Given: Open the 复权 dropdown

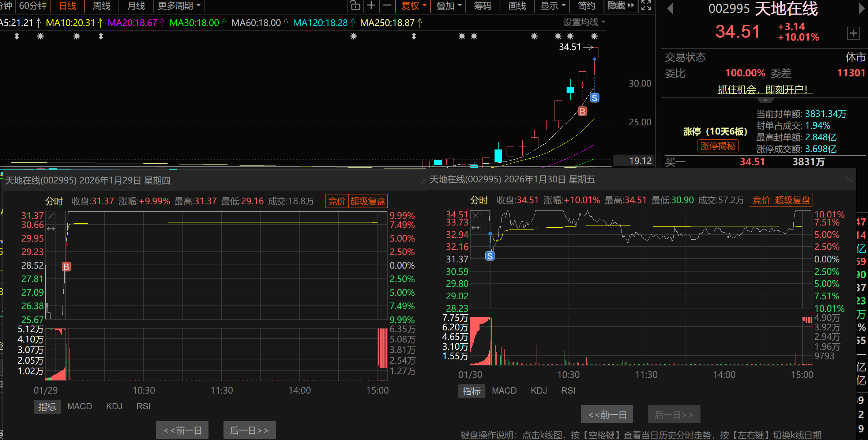Looking at the screenshot, I should tap(414, 5).
